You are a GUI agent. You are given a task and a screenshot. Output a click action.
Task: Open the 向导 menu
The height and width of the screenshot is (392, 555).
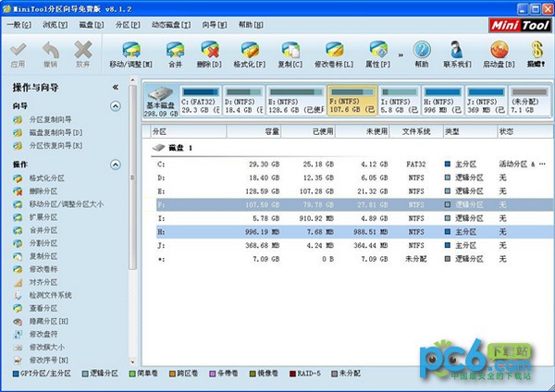(x=215, y=25)
